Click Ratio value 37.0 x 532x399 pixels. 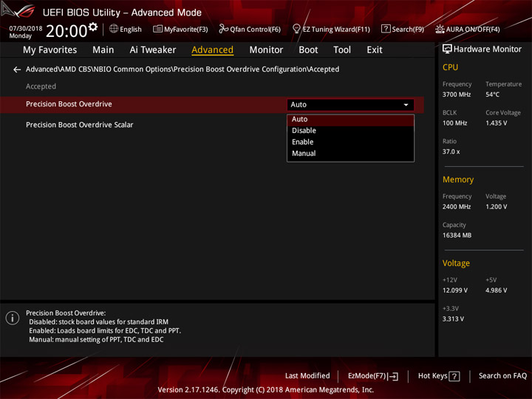pos(451,151)
